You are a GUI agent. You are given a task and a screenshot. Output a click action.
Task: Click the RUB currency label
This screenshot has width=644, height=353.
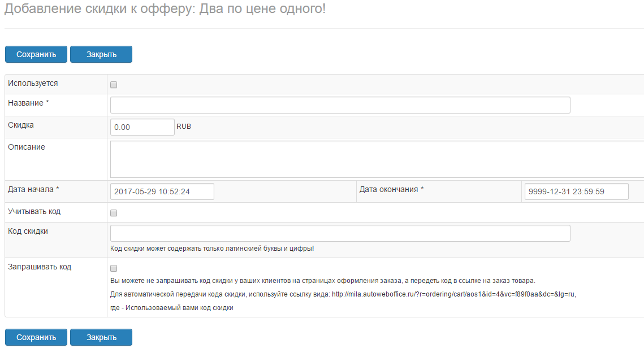[184, 127]
